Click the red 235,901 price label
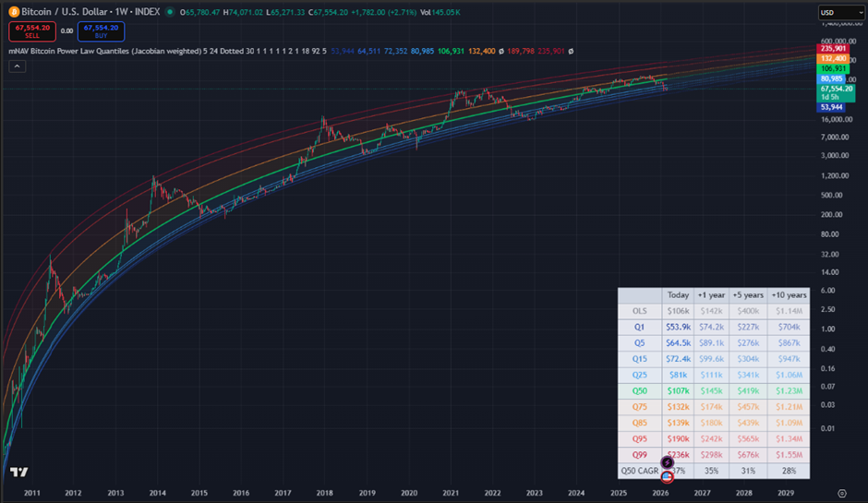 [x=833, y=49]
